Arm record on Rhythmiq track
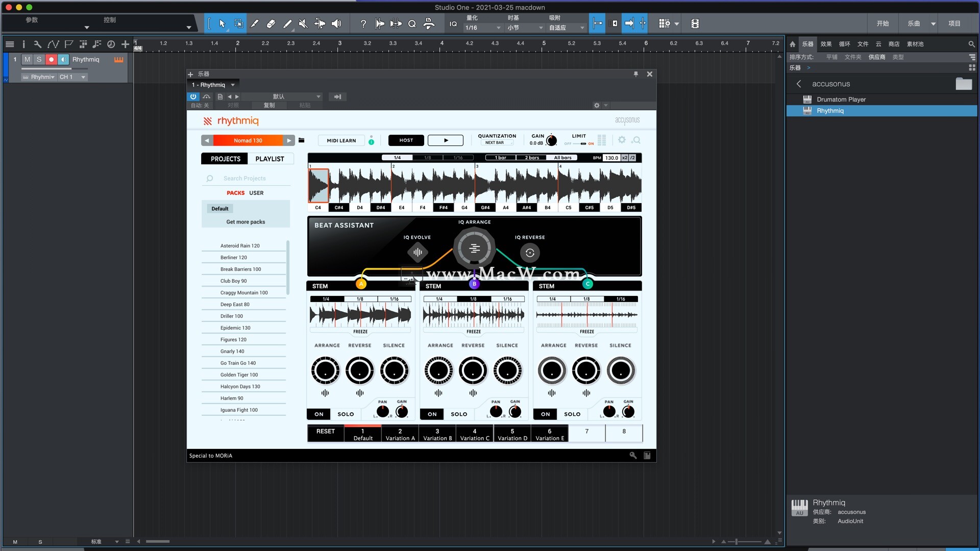The width and height of the screenshot is (980, 551). [51, 60]
